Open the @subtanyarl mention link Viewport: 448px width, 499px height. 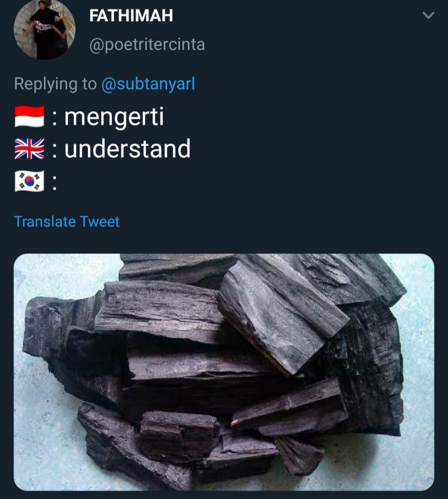[x=148, y=84]
